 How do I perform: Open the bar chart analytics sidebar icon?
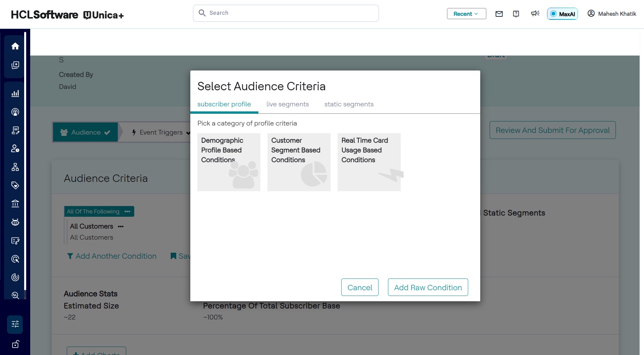tap(15, 94)
